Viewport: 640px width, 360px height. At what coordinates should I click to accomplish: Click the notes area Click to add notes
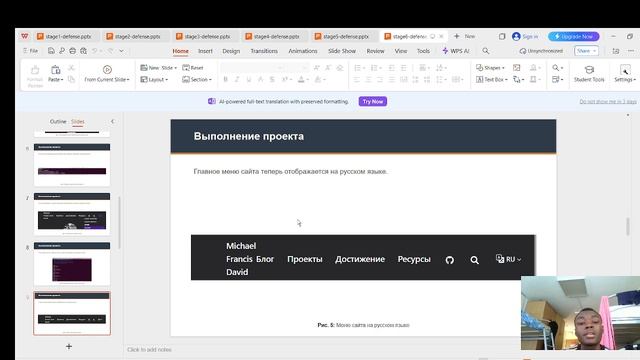pos(149,350)
